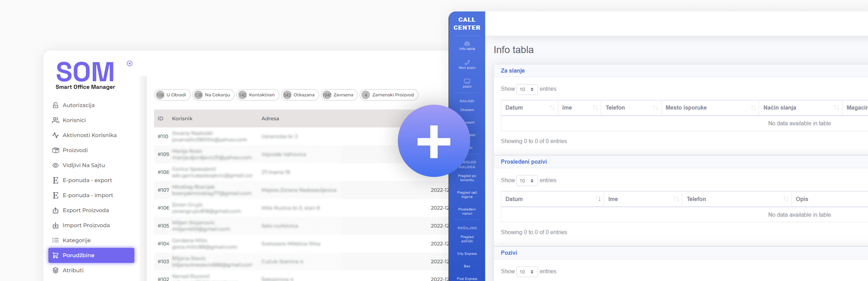Viewport: 868px width, 281px height.
Task: Select order row #107
Action: [x=302, y=190]
